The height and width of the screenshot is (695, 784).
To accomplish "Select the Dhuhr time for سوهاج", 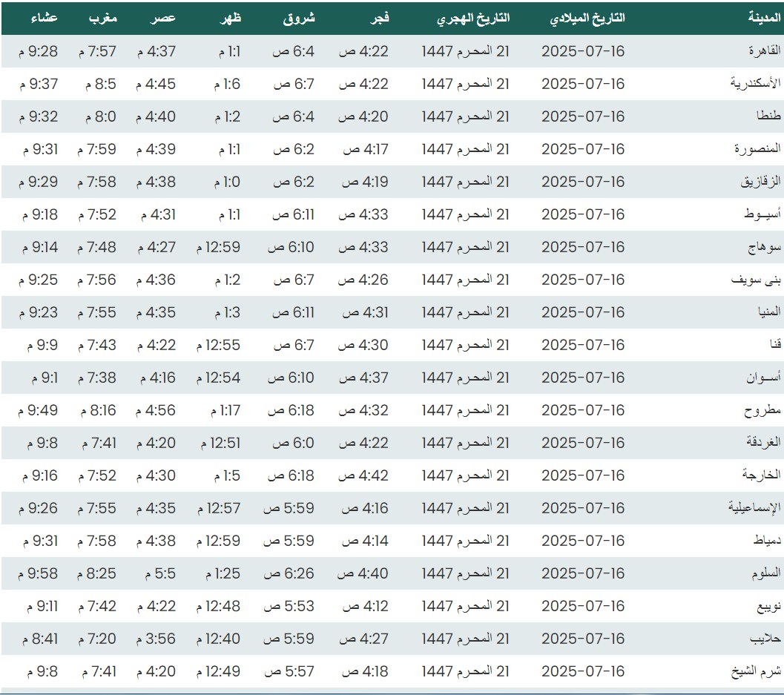I will click(218, 247).
